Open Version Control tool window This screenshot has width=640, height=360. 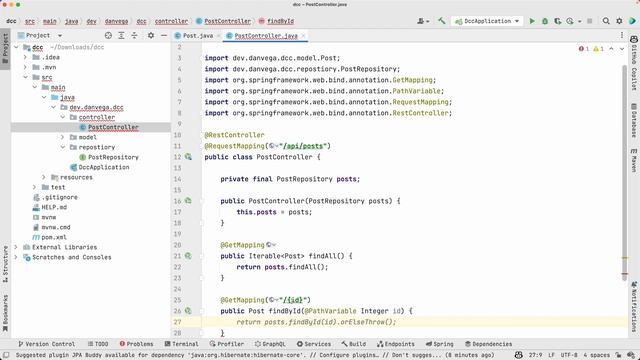[x=47, y=344]
